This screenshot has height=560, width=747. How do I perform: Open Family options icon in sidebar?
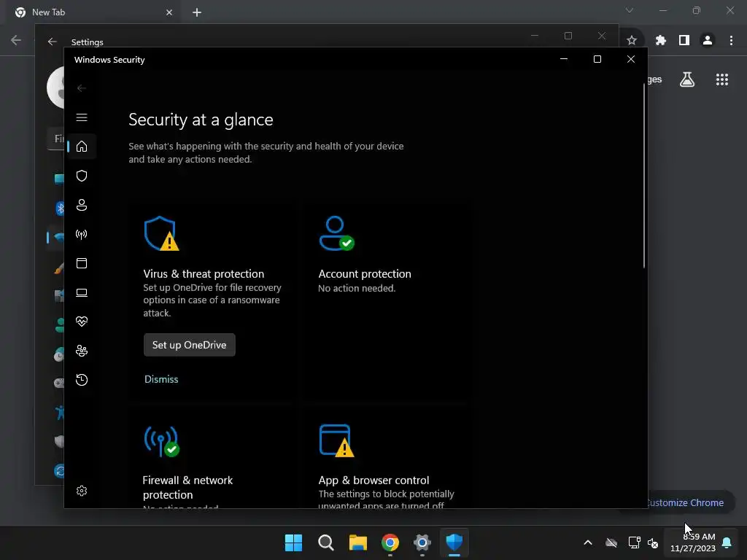click(82, 351)
